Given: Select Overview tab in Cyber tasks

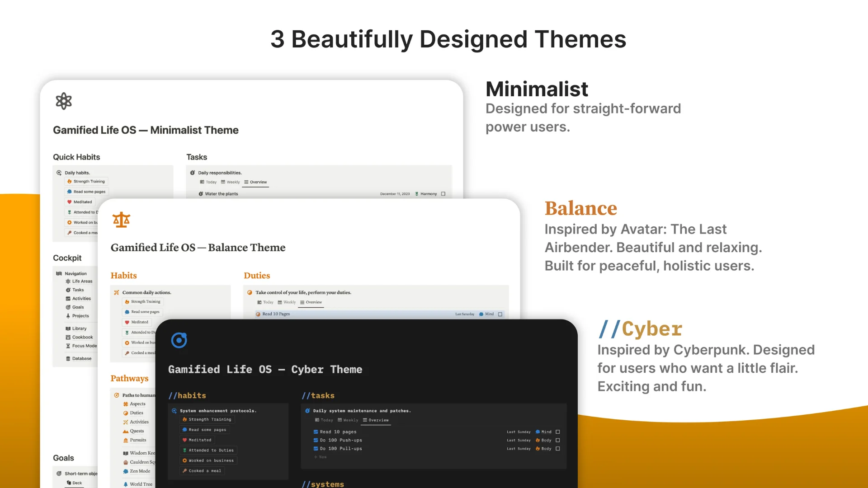Looking at the screenshot, I should (376, 420).
